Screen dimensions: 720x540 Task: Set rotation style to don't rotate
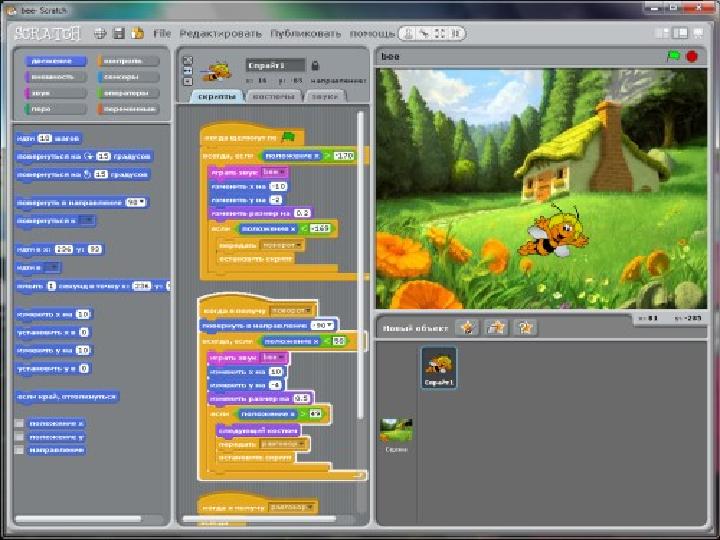tap(188, 81)
